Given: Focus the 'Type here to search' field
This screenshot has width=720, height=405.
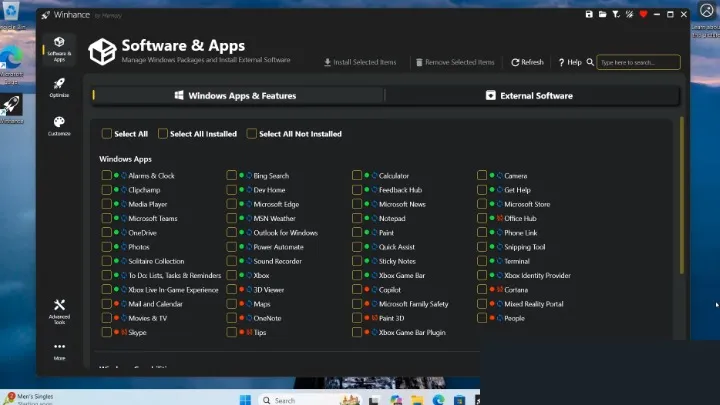Looking at the screenshot, I should coord(638,62).
